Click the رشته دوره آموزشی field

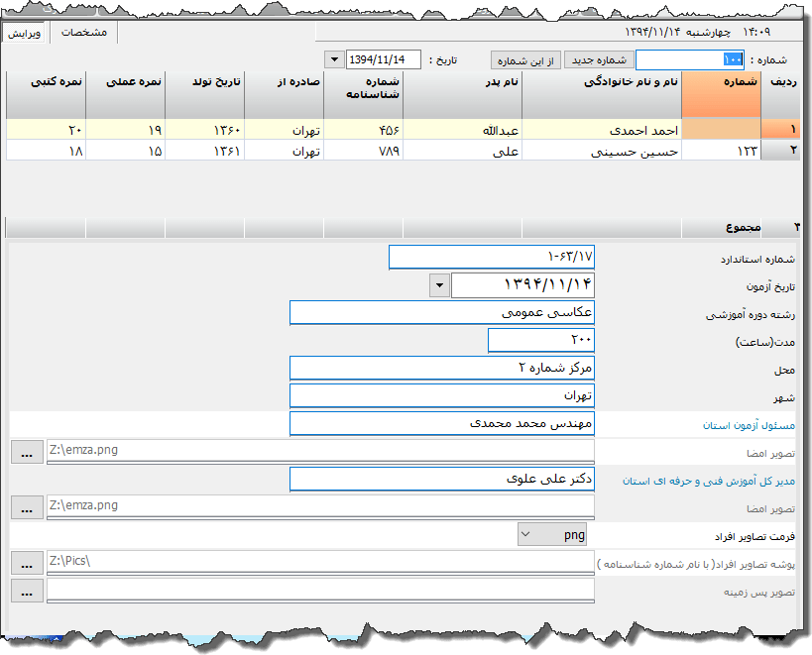[441, 313]
